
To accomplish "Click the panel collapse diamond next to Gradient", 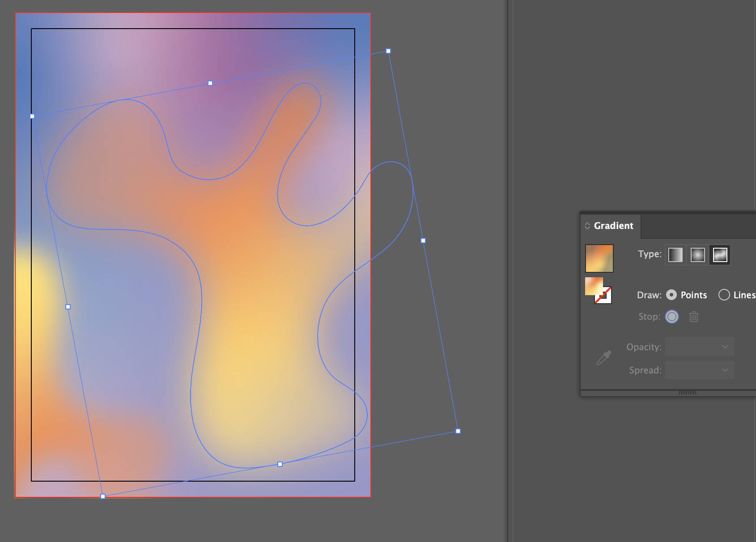I will coord(587,225).
